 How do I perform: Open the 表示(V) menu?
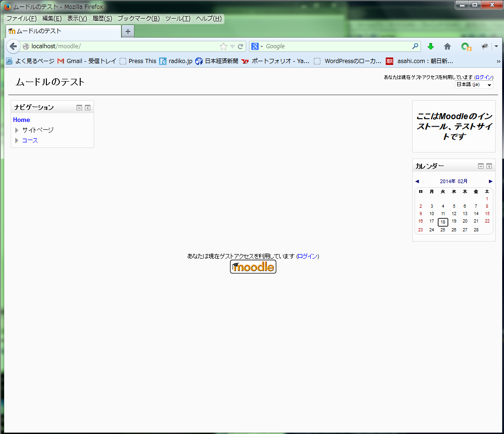[x=77, y=19]
